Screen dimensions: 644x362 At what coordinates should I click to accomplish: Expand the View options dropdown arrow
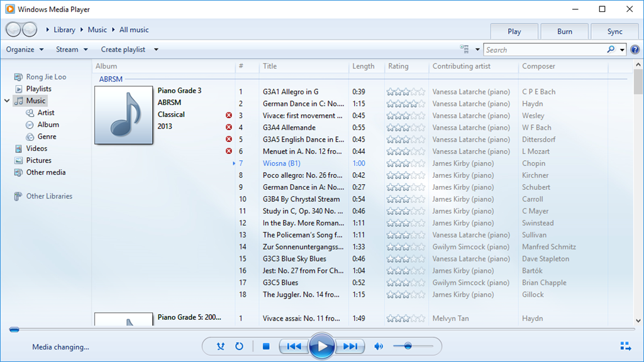point(477,50)
